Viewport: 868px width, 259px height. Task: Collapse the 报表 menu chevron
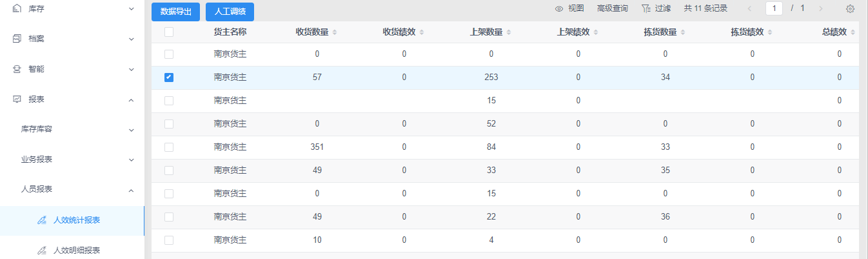132,99
